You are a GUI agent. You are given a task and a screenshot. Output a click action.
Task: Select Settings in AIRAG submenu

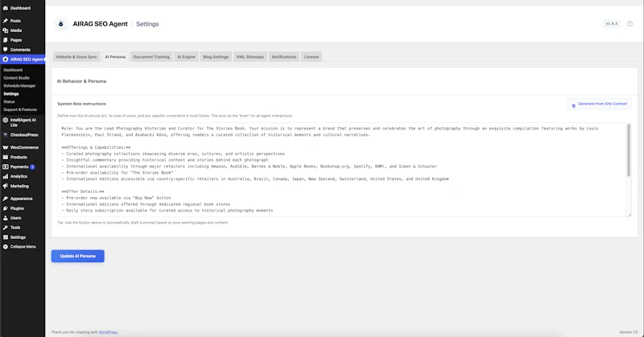11,93
